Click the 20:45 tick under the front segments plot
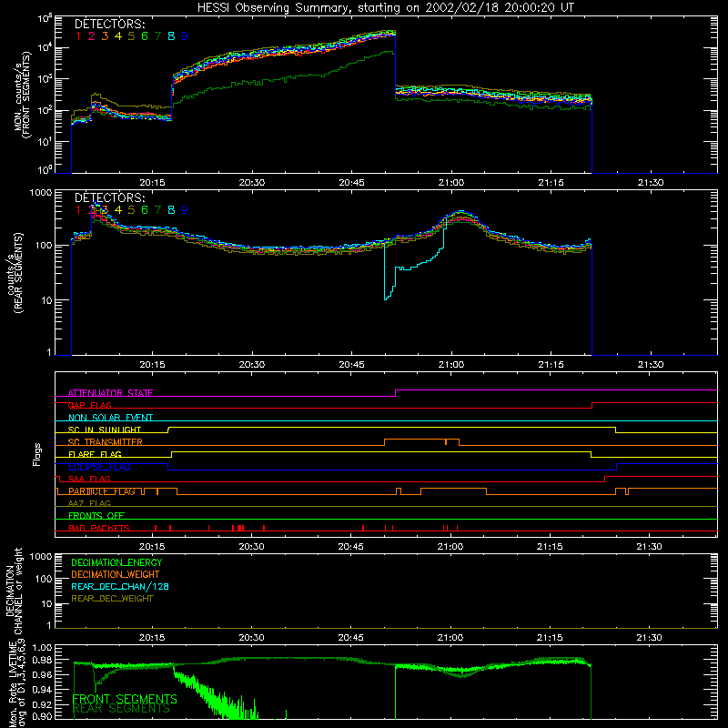The image size is (728, 728). click(x=351, y=183)
